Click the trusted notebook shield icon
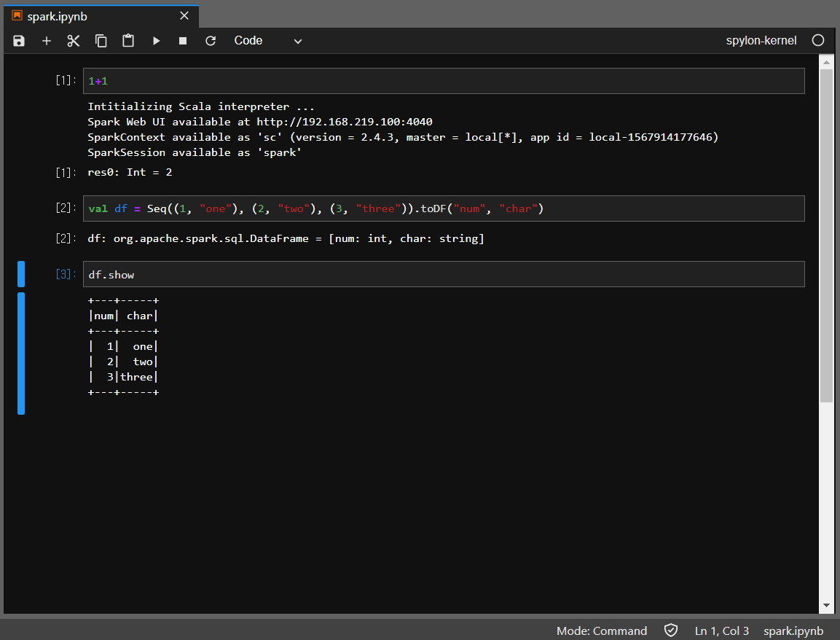This screenshot has height=640, width=840. [x=671, y=631]
